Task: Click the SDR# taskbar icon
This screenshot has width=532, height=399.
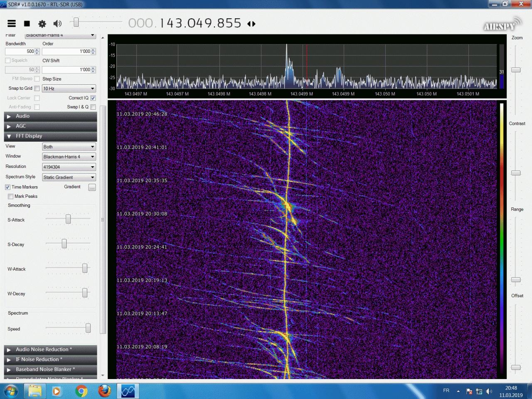Action: [x=128, y=391]
